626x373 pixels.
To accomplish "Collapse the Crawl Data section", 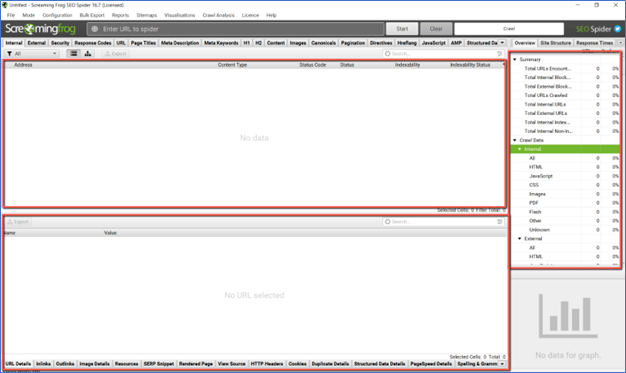I will pyautogui.click(x=515, y=140).
